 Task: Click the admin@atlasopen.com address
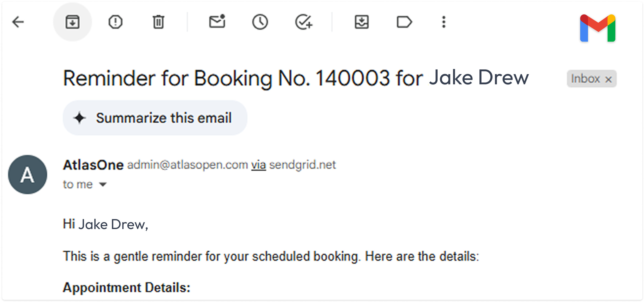click(x=188, y=165)
